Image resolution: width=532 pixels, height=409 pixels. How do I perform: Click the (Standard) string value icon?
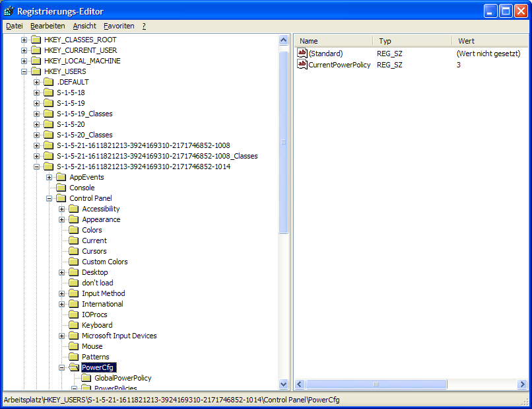click(x=302, y=53)
